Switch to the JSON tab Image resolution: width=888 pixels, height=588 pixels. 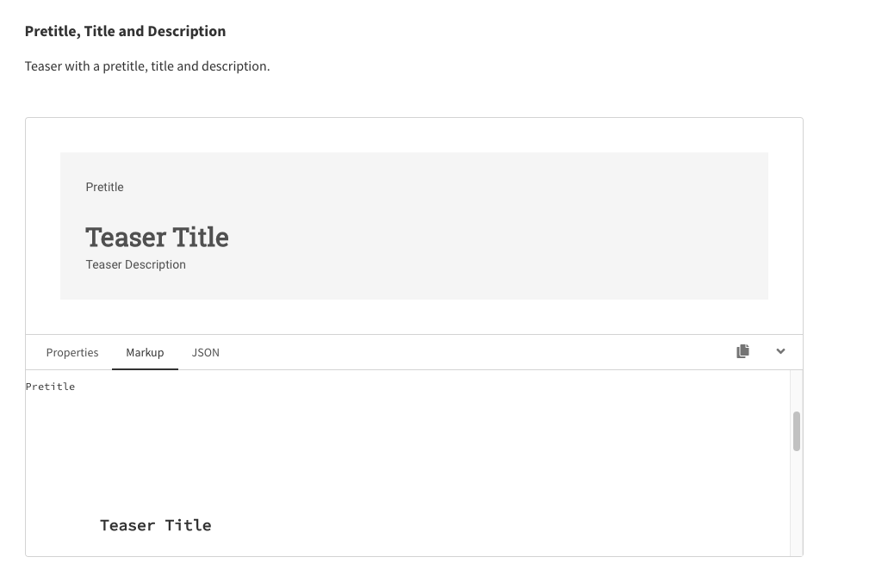pyautogui.click(x=206, y=352)
